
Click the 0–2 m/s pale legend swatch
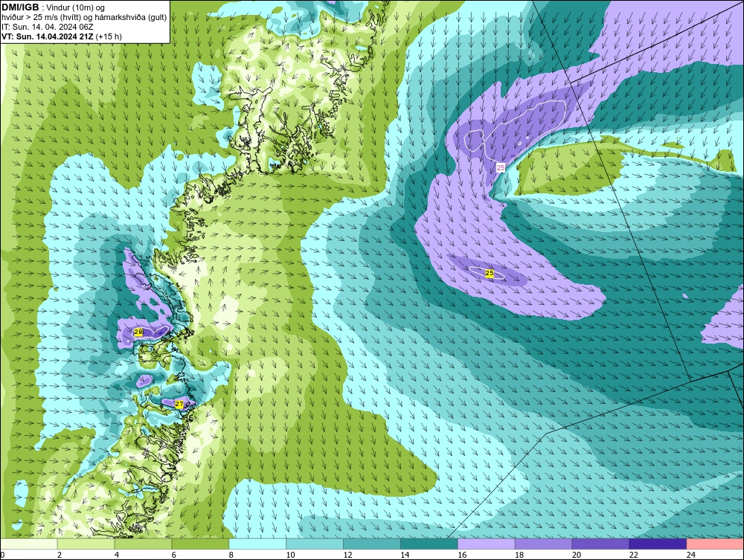(x=29, y=544)
